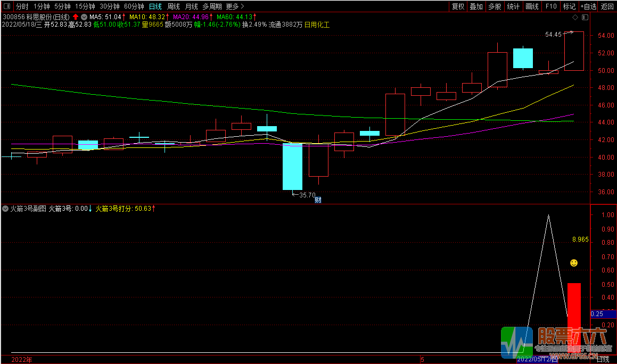This screenshot has width=617, height=364.
Task: Toggle the left sidebar panel icon
Action: tap(7, 6)
